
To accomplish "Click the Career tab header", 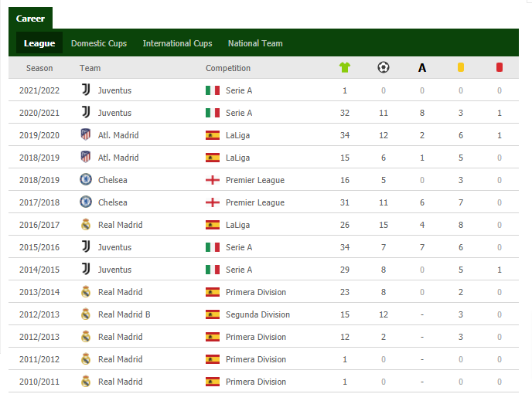I will pos(30,18).
